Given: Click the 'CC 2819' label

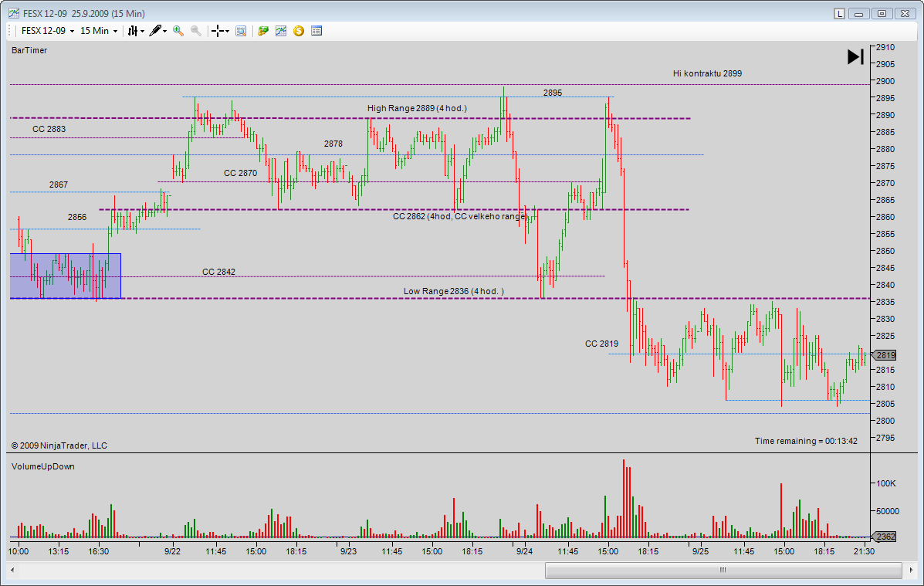Looking at the screenshot, I should point(601,344).
